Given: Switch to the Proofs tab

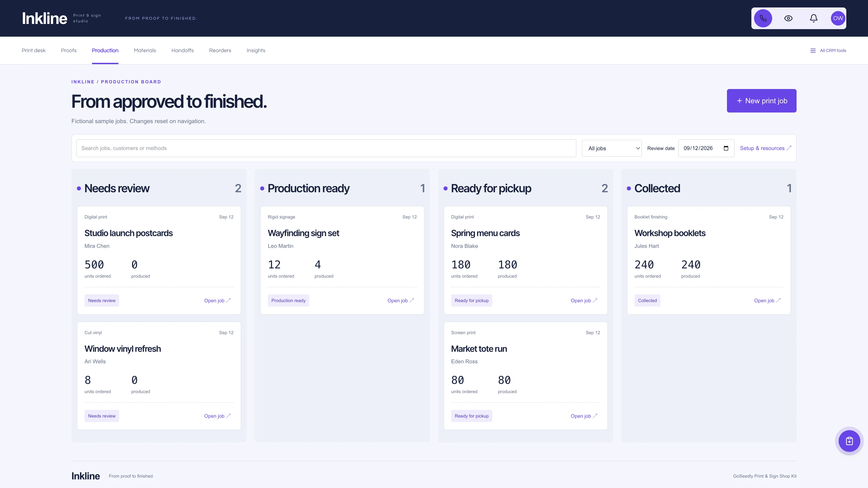Looking at the screenshot, I should pyautogui.click(x=69, y=51).
